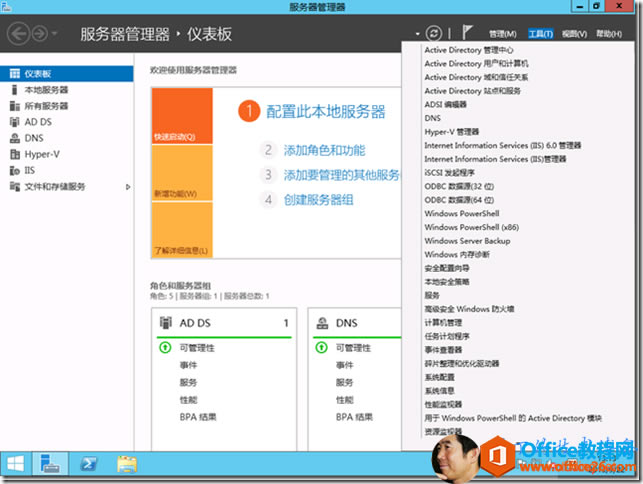Open 本地安全策略 from Tools menu
Image resolution: width=643 pixels, height=484 pixels.
(447, 282)
